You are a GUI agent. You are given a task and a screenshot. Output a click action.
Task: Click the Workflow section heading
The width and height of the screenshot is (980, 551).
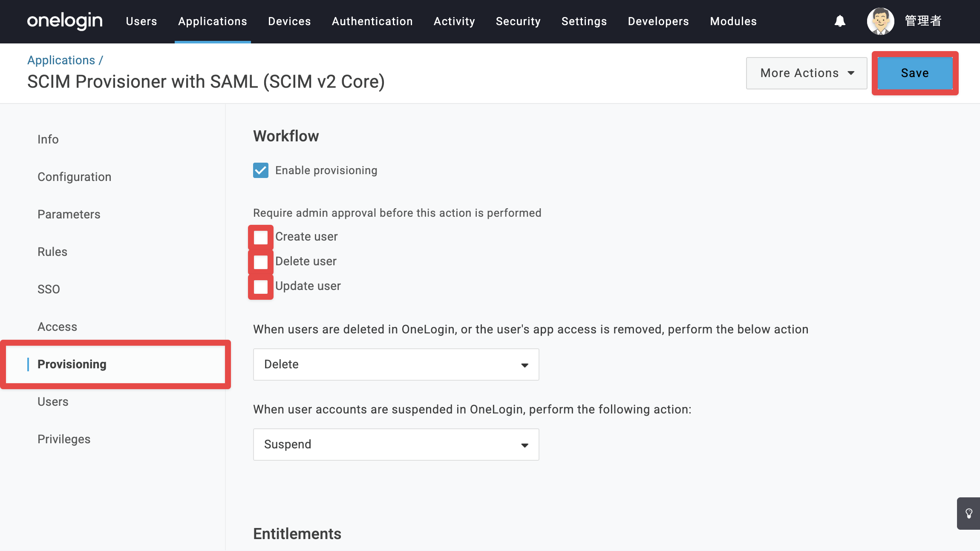(x=286, y=136)
